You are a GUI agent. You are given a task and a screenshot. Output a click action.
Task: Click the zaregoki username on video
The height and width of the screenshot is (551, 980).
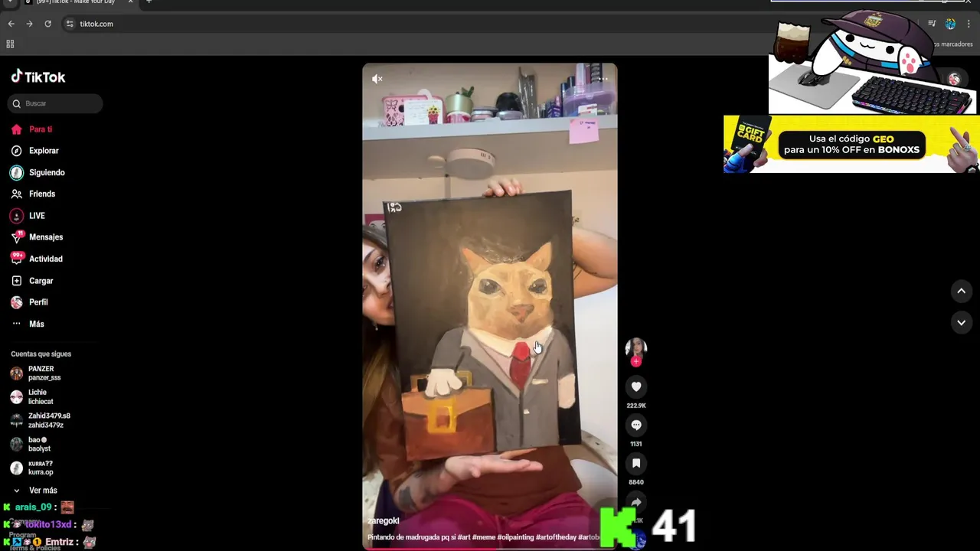[384, 521]
